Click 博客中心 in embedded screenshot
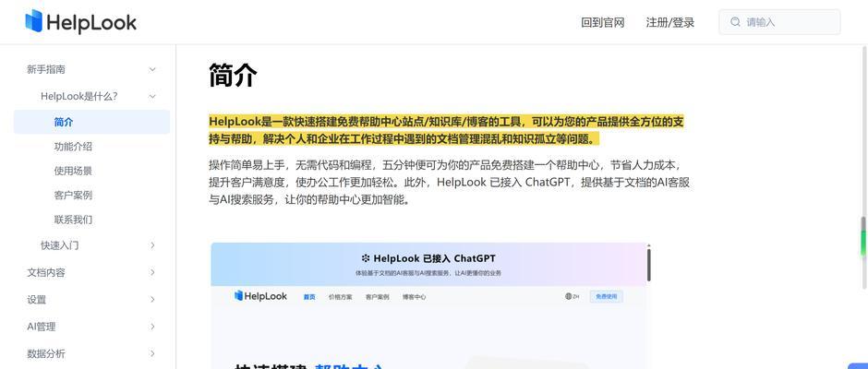 [x=414, y=297]
